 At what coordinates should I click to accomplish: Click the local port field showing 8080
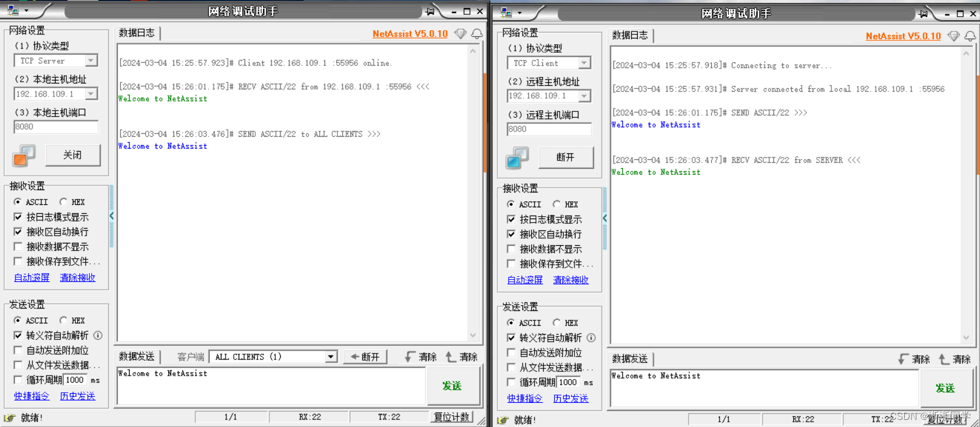tap(56, 127)
